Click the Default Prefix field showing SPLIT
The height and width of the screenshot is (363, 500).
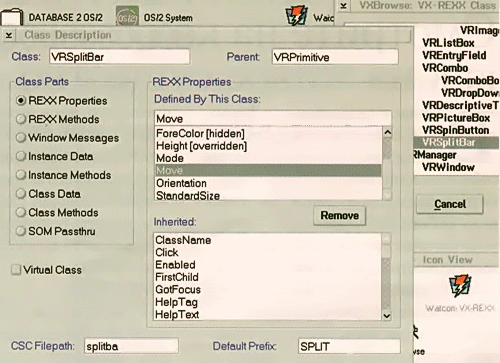coord(349,346)
